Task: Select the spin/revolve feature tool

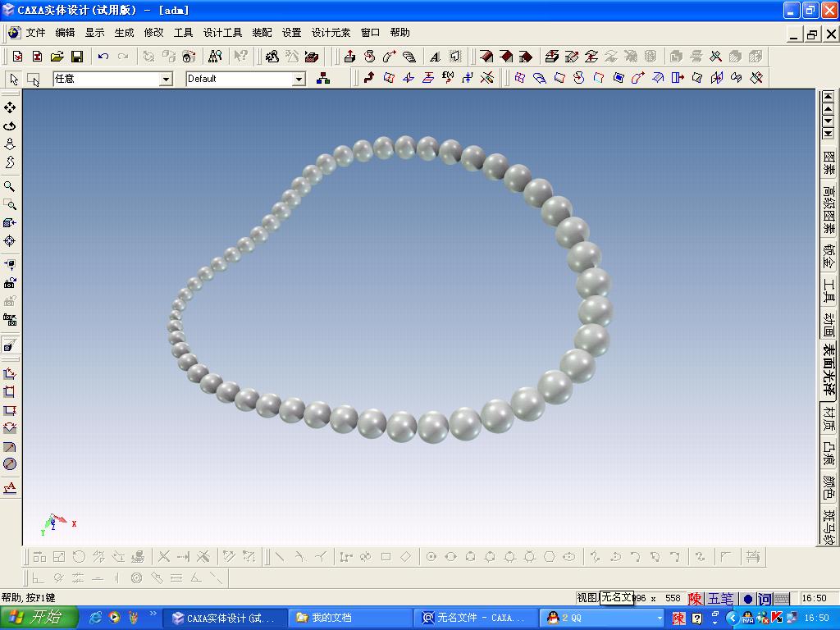Action: [x=370, y=57]
